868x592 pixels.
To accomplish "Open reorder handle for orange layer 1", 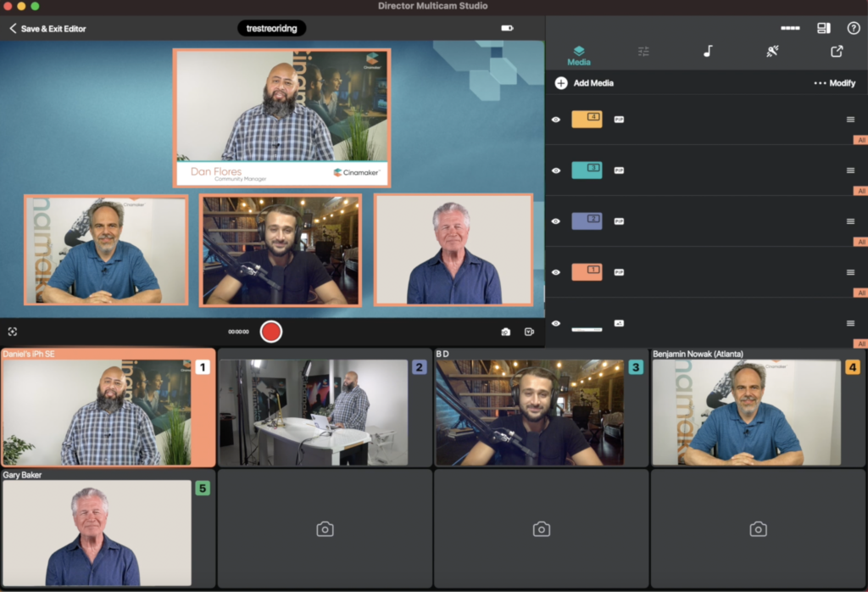I will coord(850,272).
